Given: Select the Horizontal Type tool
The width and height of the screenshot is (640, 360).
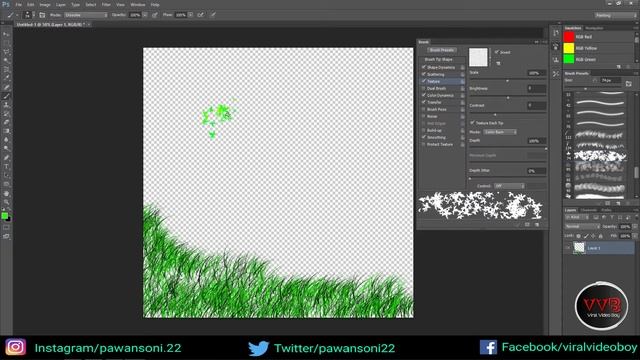Looking at the screenshot, I should (x=6, y=167).
